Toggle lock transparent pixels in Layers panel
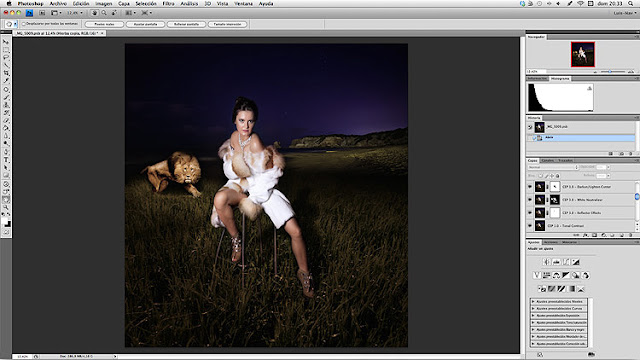Screen dimensions: 640x360 pyautogui.click(x=540, y=176)
